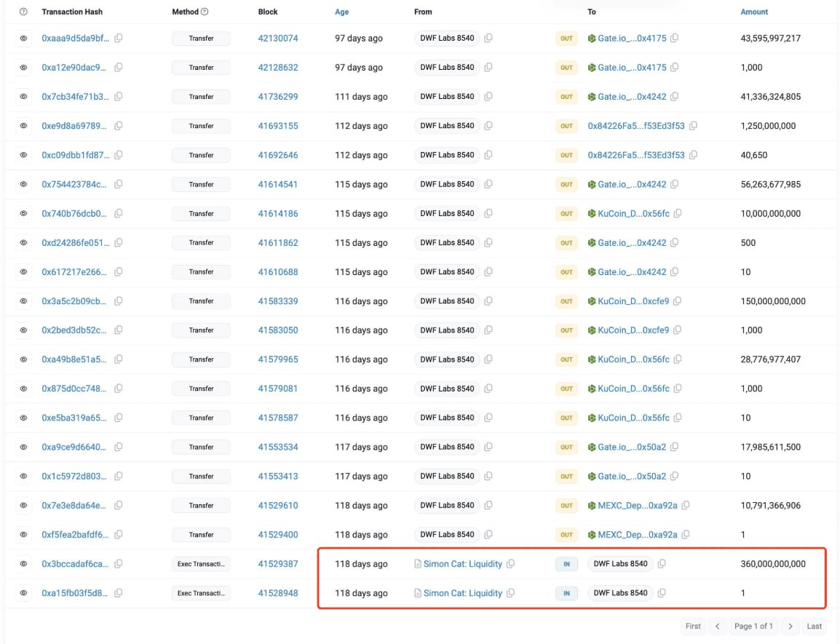Screen dimensions: 840x644
Task: Copy DWF Labs 8540 address in block 41614186 row
Action: point(488,213)
